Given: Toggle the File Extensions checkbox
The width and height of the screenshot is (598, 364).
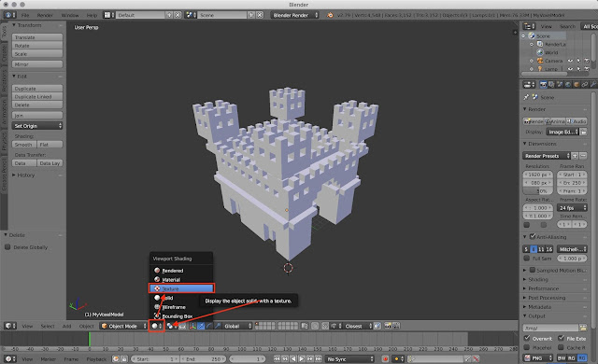Looking at the screenshot, I should pos(561,338).
